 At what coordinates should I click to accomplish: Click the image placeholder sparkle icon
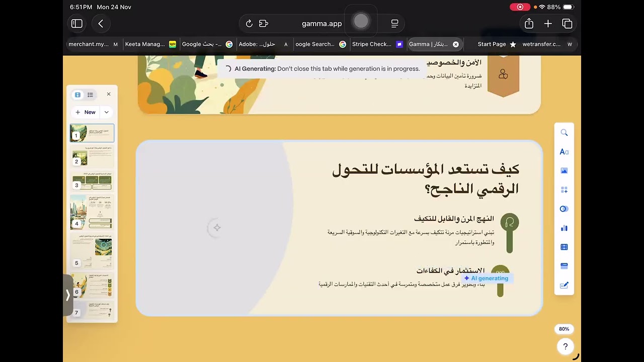tap(217, 228)
